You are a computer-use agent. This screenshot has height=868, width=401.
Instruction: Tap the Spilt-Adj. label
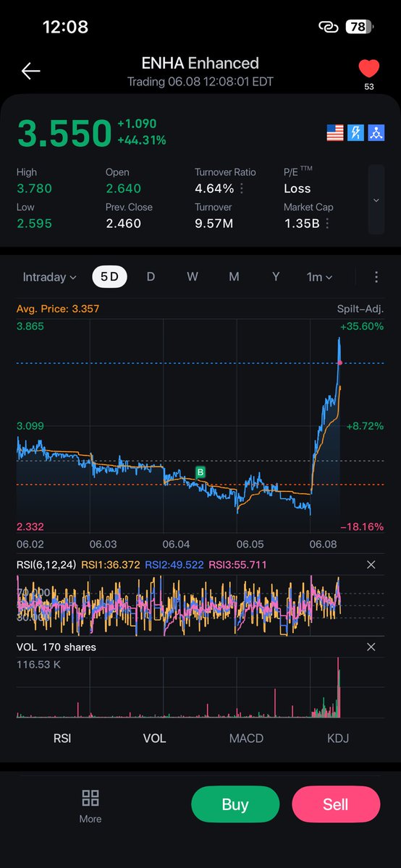360,309
